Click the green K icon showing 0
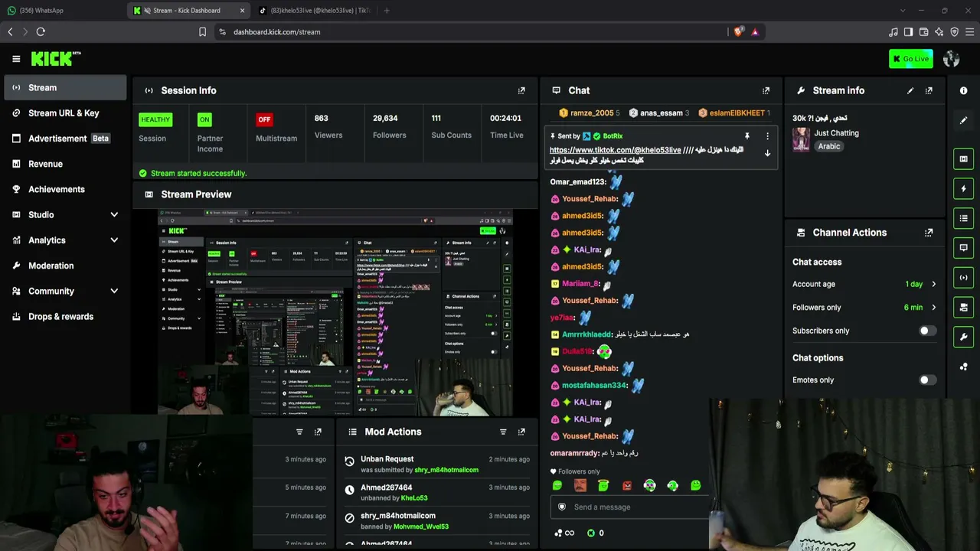 click(x=591, y=533)
